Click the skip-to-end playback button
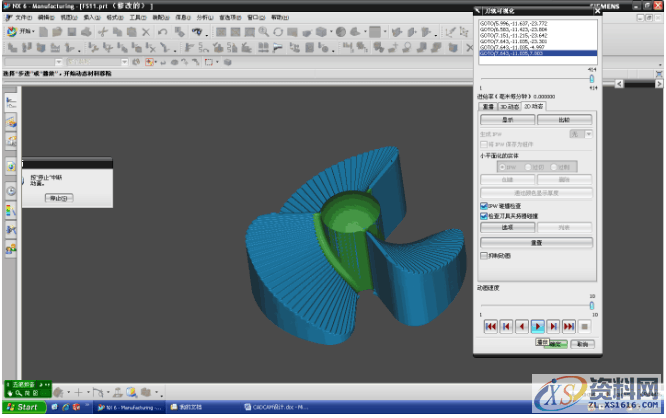This screenshot has height=418, width=666. click(x=569, y=326)
